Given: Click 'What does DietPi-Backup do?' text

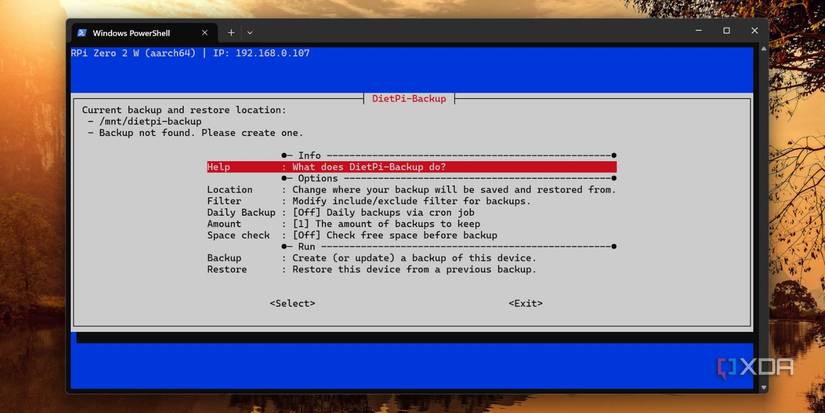Looking at the screenshot, I should click(369, 167).
